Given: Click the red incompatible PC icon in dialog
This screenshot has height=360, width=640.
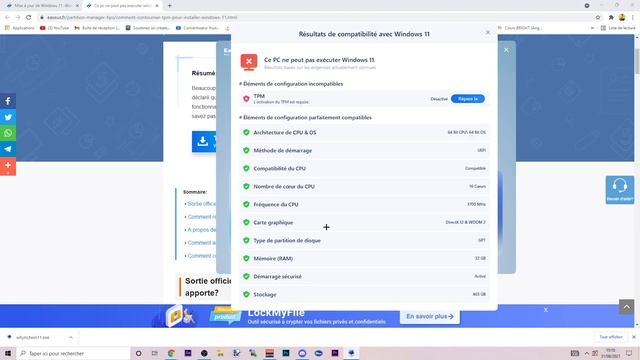Looking at the screenshot, I should pyautogui.click(x=249, y=62).
